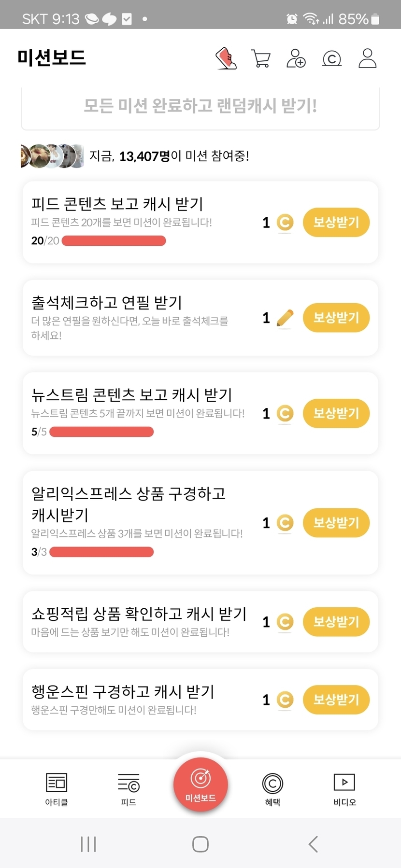Claim reward for 알리익스프레스 mission

point(336,523)
